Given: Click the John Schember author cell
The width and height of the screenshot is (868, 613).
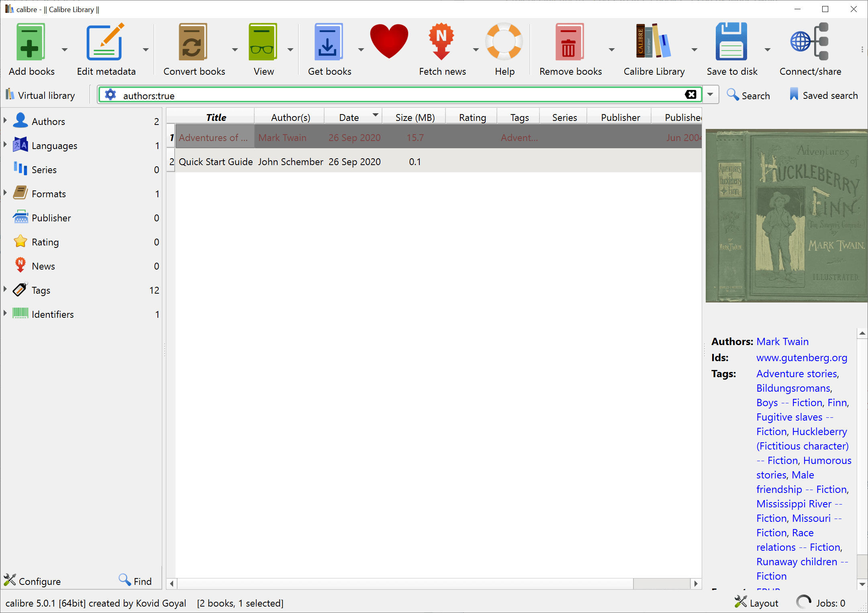Looking at the screenshot, I should (x=290, y=161).
